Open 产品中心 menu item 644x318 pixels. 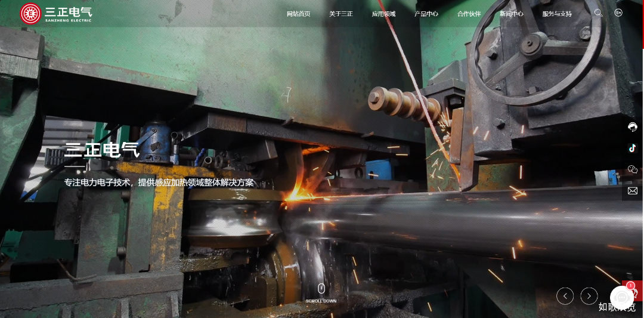426,14
